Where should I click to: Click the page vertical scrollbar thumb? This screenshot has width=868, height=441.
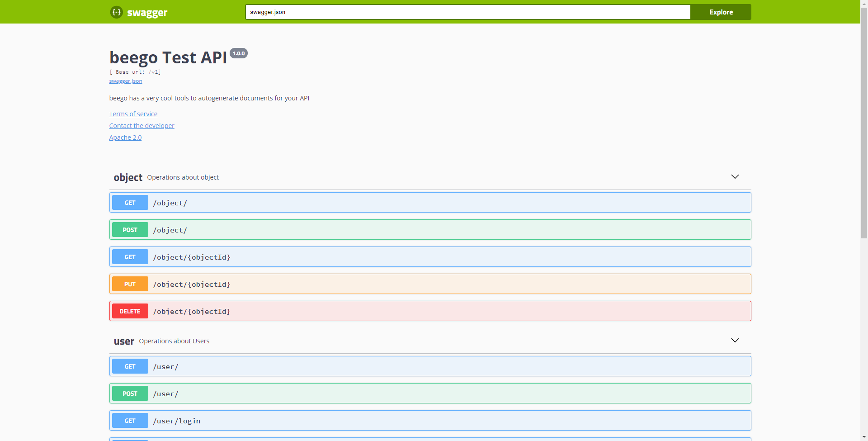[x=864, y=122]
